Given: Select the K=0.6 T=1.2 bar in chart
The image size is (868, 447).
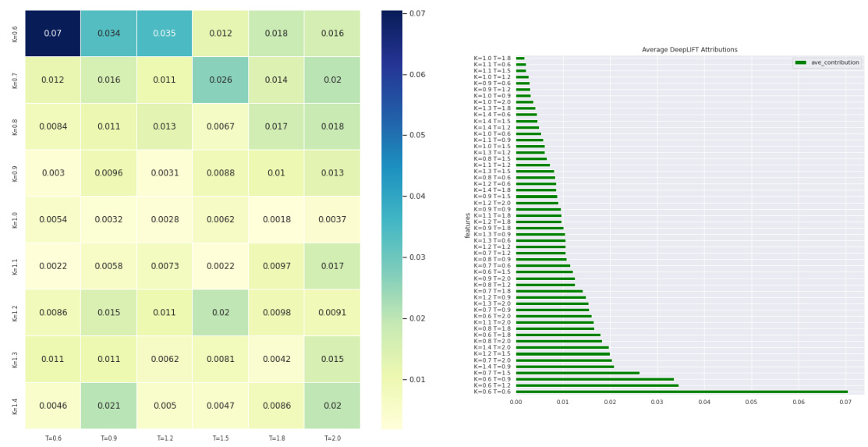Looking at the screenshot, I should click(597, 385).
